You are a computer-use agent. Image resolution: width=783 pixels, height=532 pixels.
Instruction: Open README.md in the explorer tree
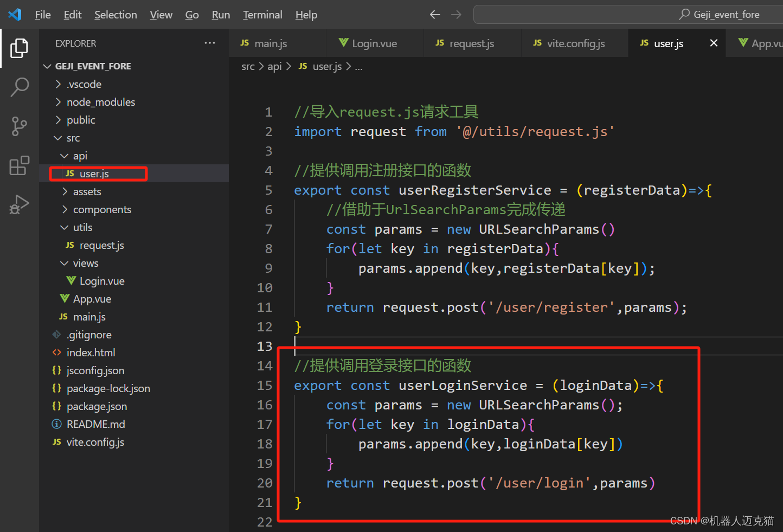click(x=134, y=424)
